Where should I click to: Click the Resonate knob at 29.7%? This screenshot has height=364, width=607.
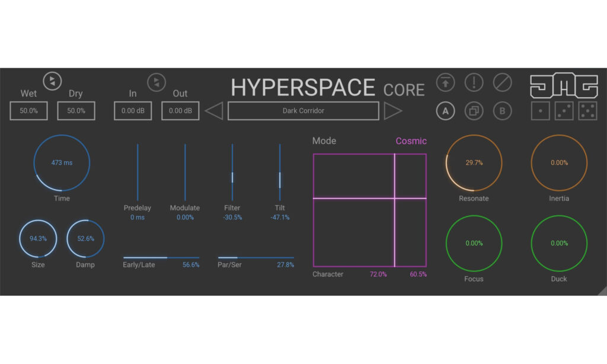click(x=474, y=163)
